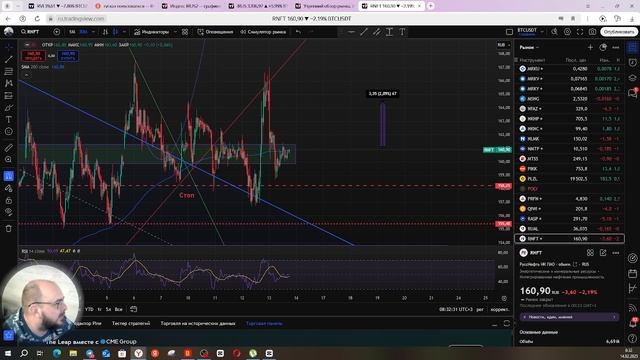
Task: Select the horizontal line favorite tool
Action: (351, 32)
